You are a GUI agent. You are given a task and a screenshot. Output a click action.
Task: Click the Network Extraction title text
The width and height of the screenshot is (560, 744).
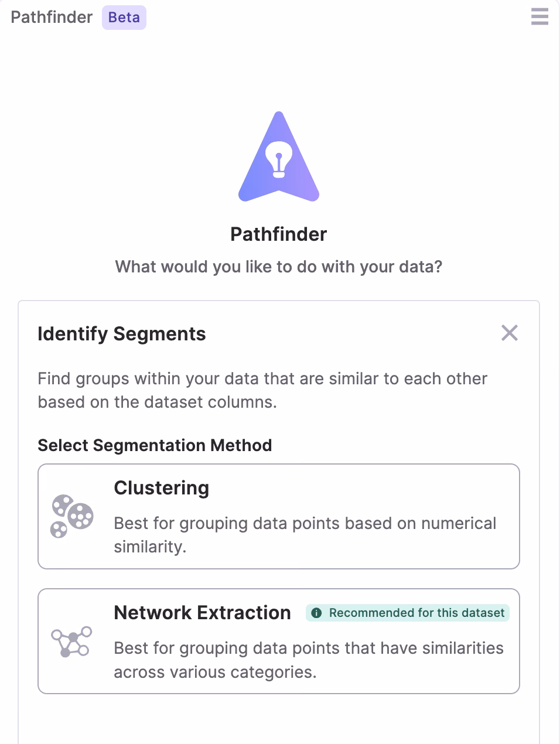click(x=202, y=613)
